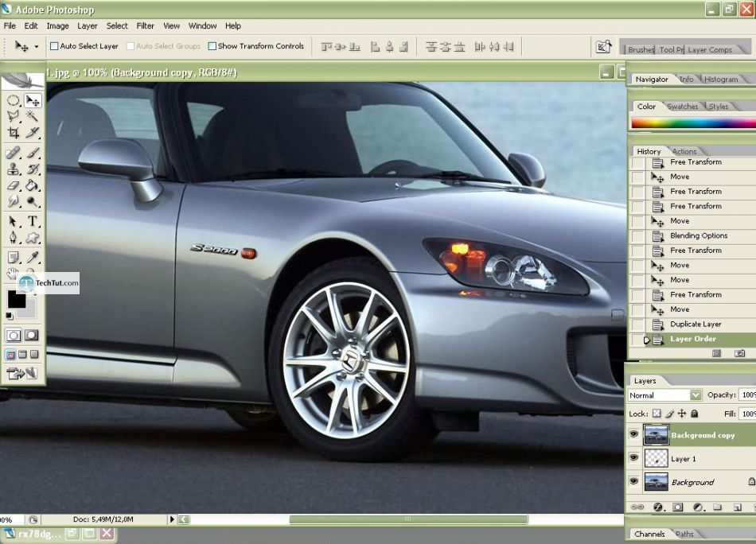Toggle lock transparent pixels

click(657, 414)
